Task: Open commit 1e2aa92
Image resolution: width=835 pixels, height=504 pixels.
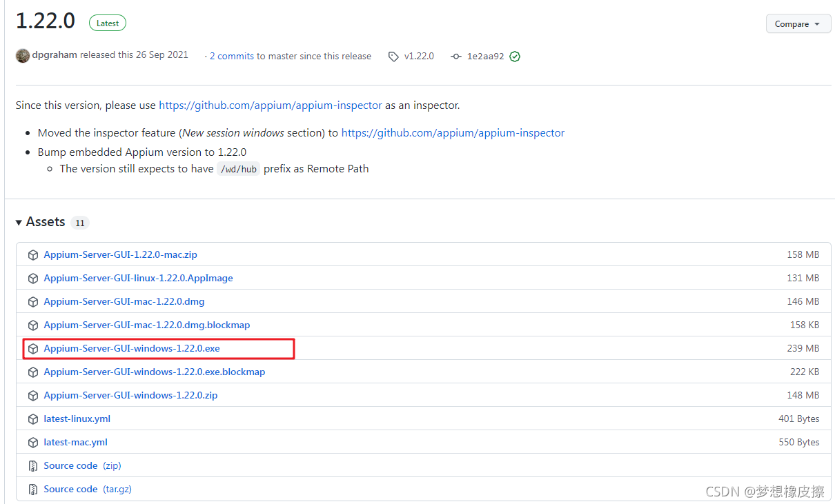Action: point(486,57)
